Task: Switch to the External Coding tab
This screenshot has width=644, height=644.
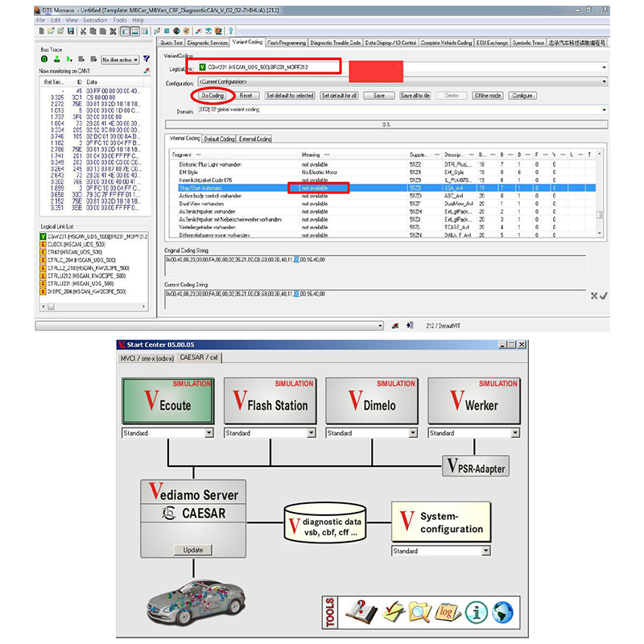Action: [x=255, y=138]
